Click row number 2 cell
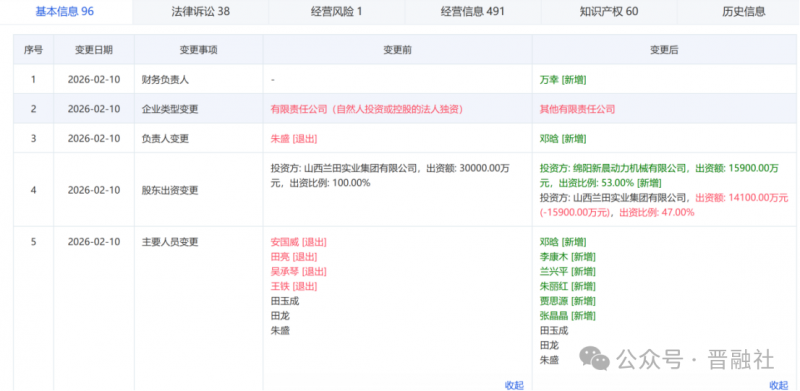The image size is (800, 391). pos(33,109)
